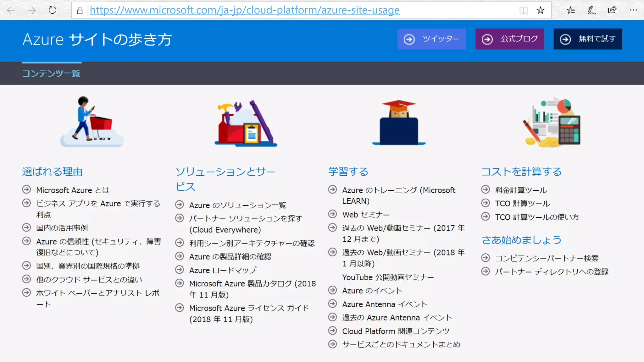Reload the page with the refresh icon
The image size is (644, 362).
53,10
